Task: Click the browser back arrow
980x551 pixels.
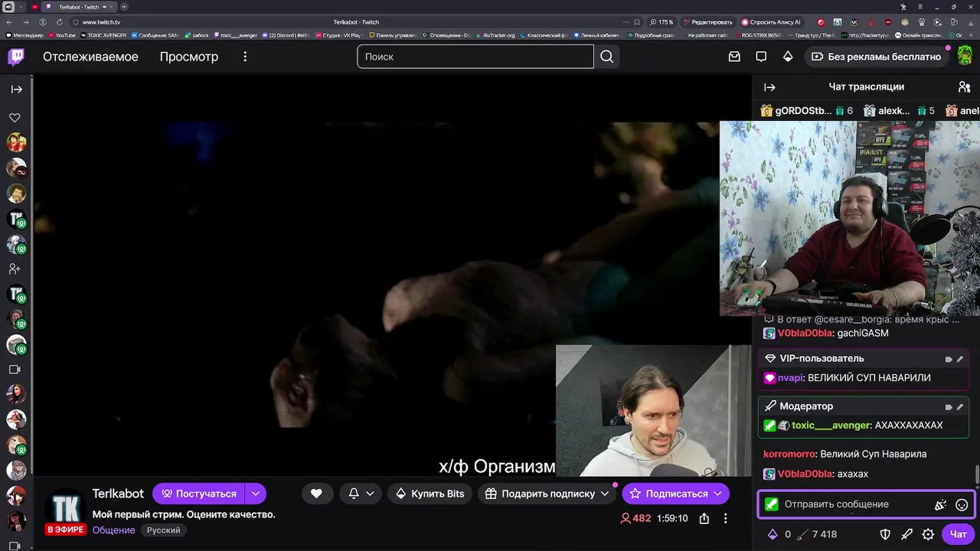Action: click(x=8, y=22)
